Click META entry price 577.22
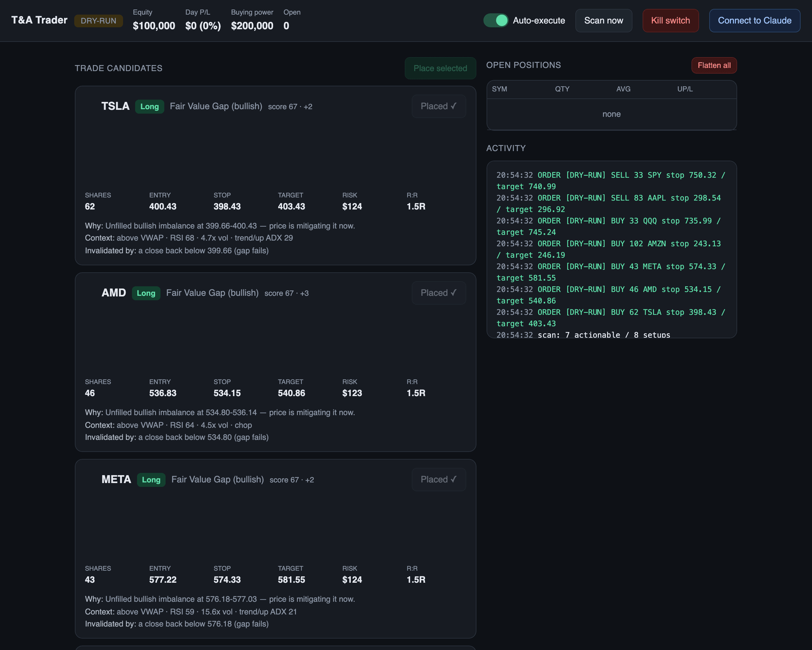 [x=163, y=580]
